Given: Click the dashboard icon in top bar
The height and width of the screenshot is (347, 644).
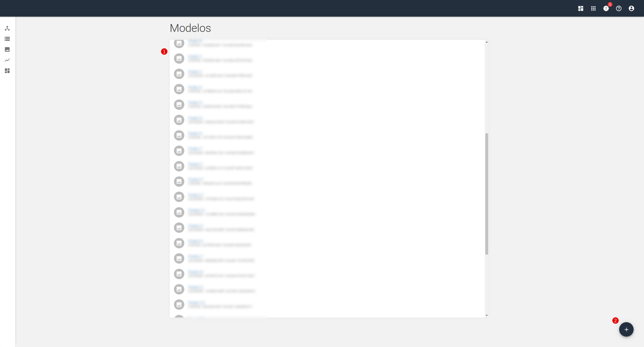Looking at the screenshot, I should tap(581, 8).
